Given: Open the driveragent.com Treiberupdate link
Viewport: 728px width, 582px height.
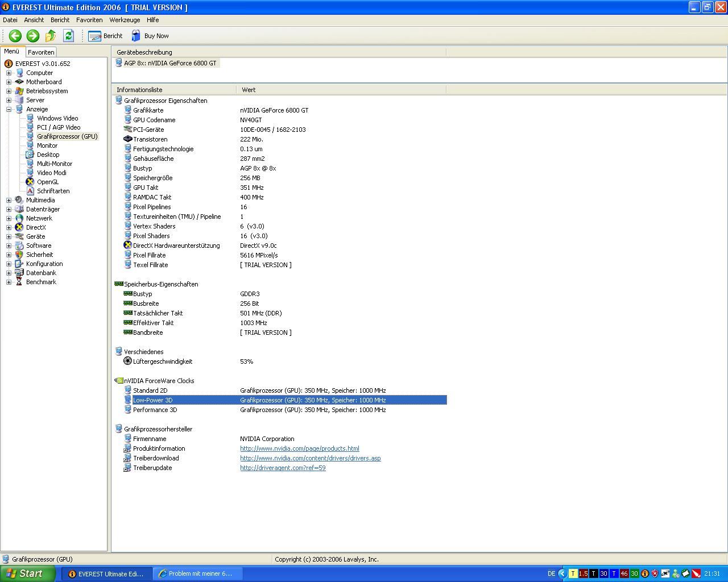Looking at the screenshot, I should [x=283, y=468].
